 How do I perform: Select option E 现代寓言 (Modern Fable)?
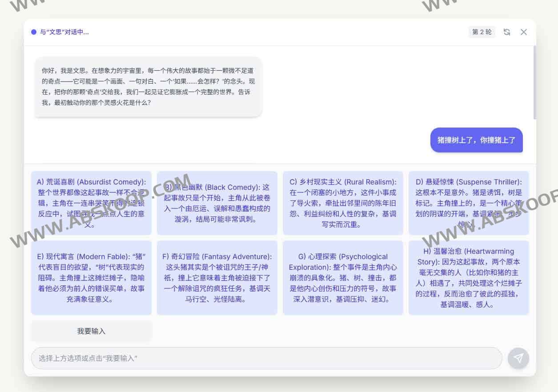91,277
